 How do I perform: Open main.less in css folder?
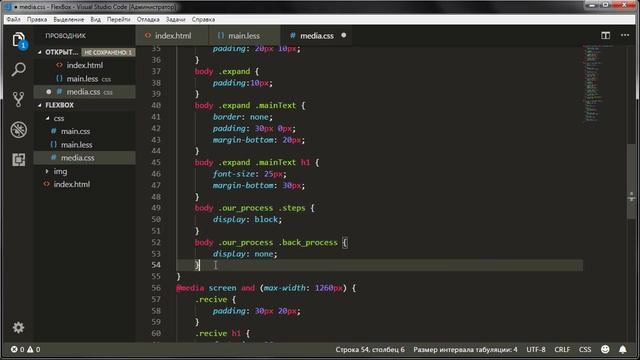[x=84, y=145]
